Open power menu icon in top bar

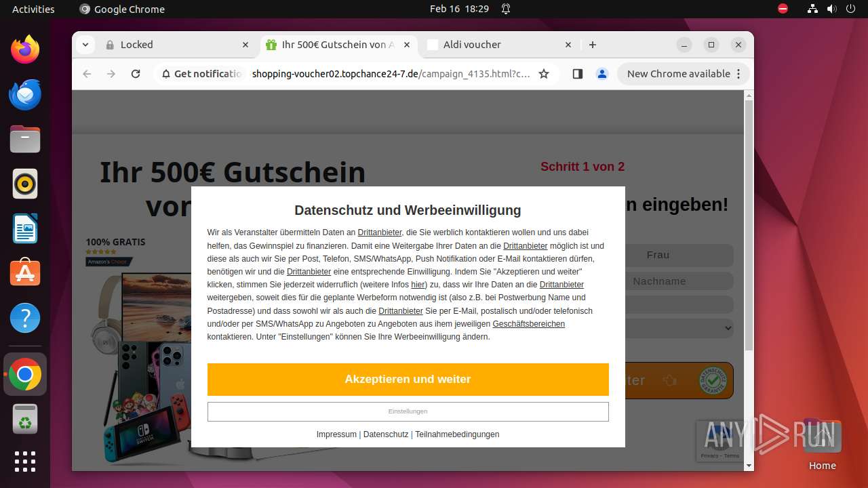pyautogui.click(x=850, y=9)
